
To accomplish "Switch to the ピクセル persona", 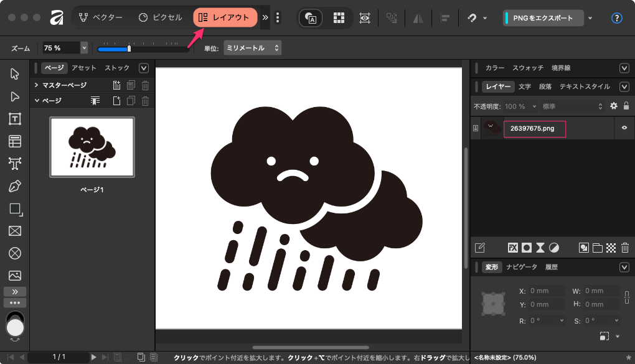I will (x=160, y=17).
